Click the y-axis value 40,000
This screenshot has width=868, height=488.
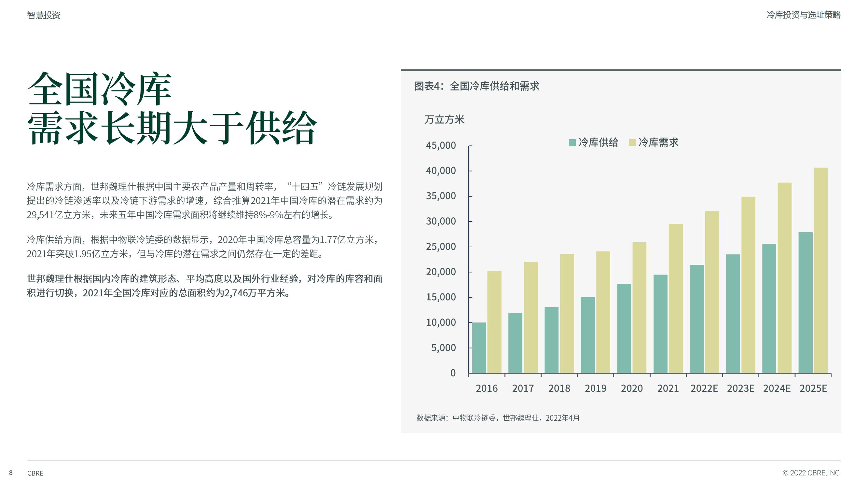441,171
